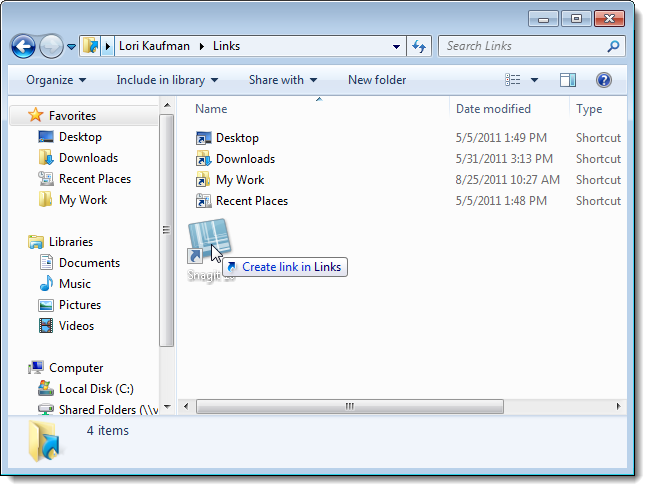
Task: Sort by the Type column header
Action: coord(589,109)
